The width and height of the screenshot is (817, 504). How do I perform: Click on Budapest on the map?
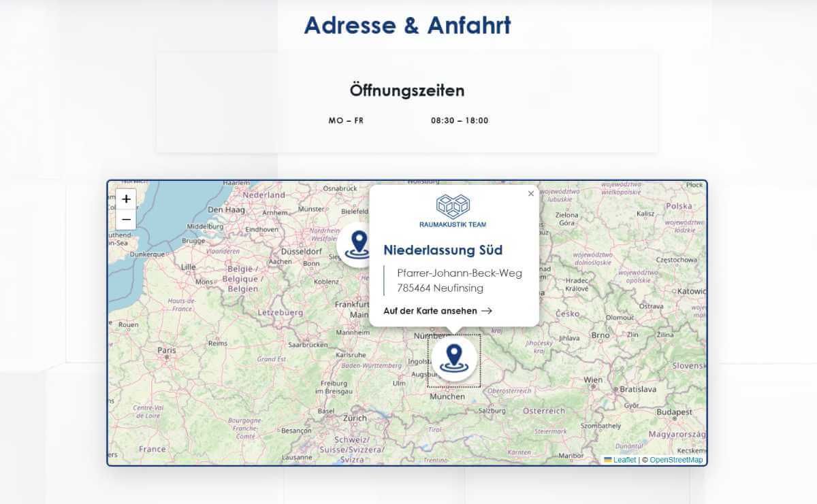(x=674, y=412)
